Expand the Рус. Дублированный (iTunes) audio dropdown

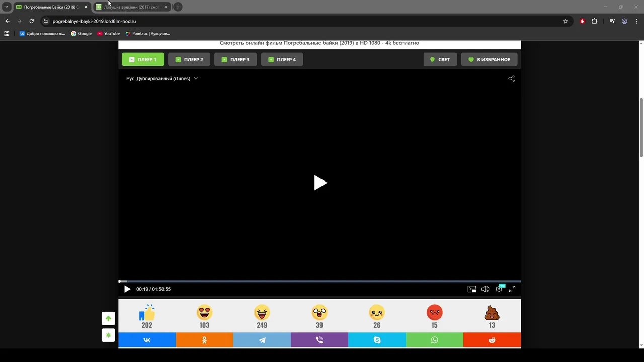(x=162, y=79)
